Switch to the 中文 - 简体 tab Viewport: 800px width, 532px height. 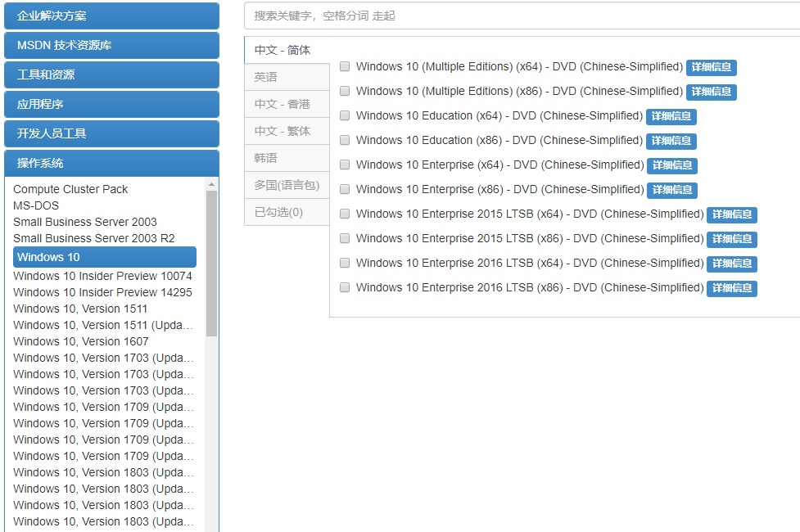tap(287, 50)
